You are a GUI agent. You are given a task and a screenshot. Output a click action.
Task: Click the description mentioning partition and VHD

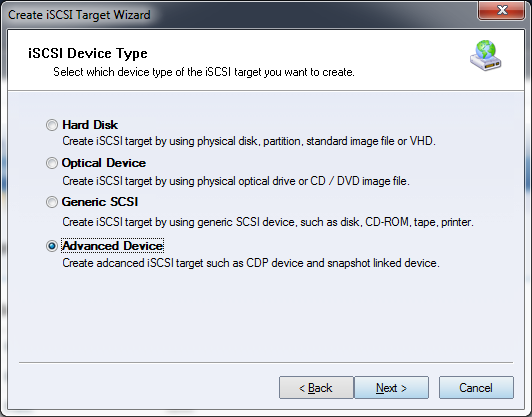point(249,141)
